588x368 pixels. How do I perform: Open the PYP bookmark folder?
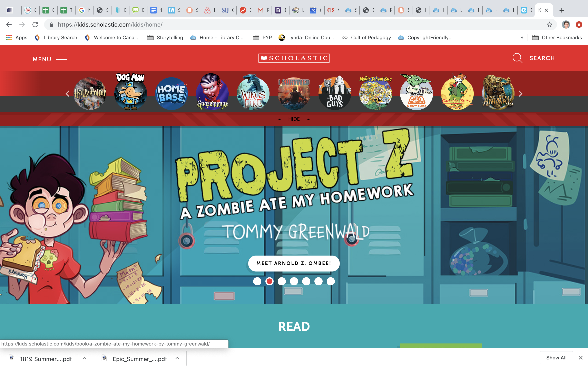coord(262,37)
